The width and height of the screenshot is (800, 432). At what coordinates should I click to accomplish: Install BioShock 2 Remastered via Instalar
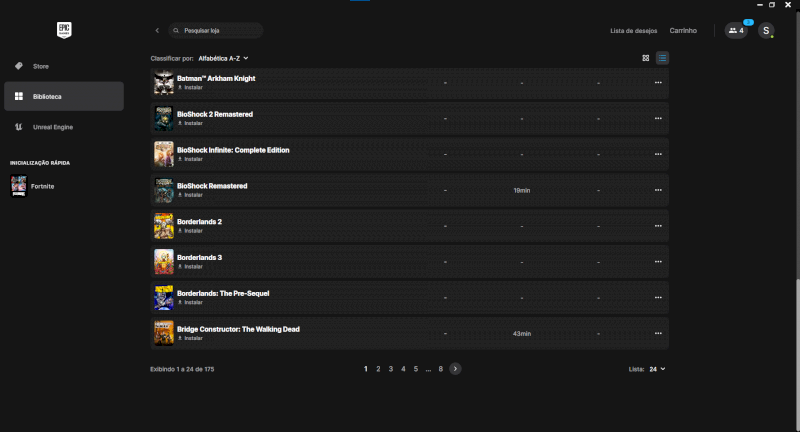190,123
